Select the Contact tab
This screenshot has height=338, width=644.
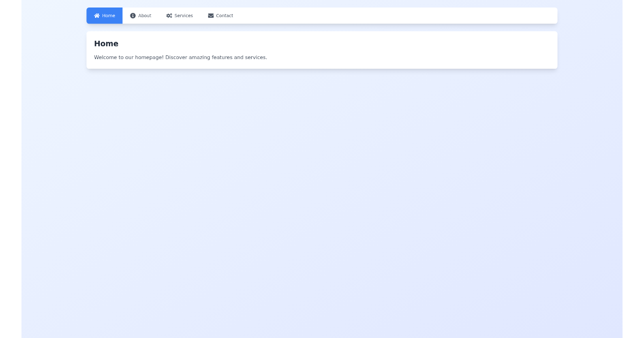click(221, 16)
